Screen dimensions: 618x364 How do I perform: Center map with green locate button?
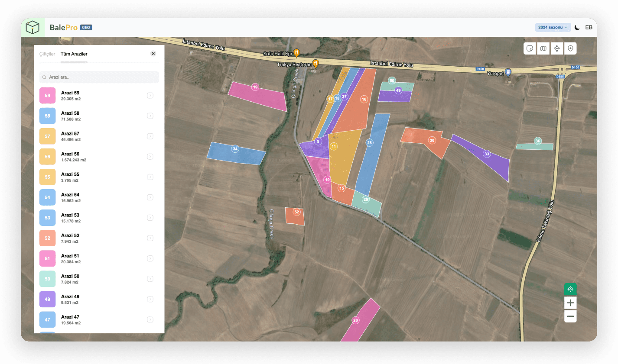click(570, 289)
